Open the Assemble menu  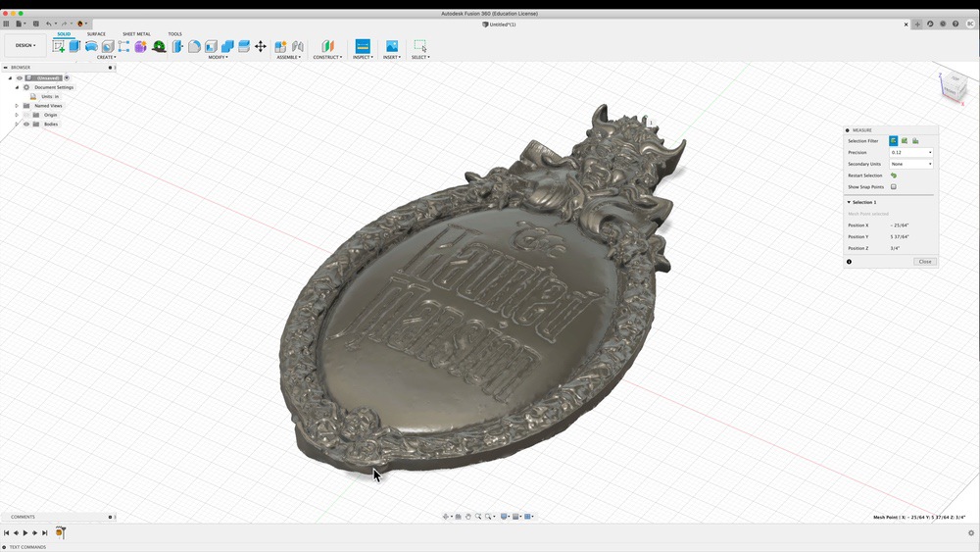click(289, 57)
